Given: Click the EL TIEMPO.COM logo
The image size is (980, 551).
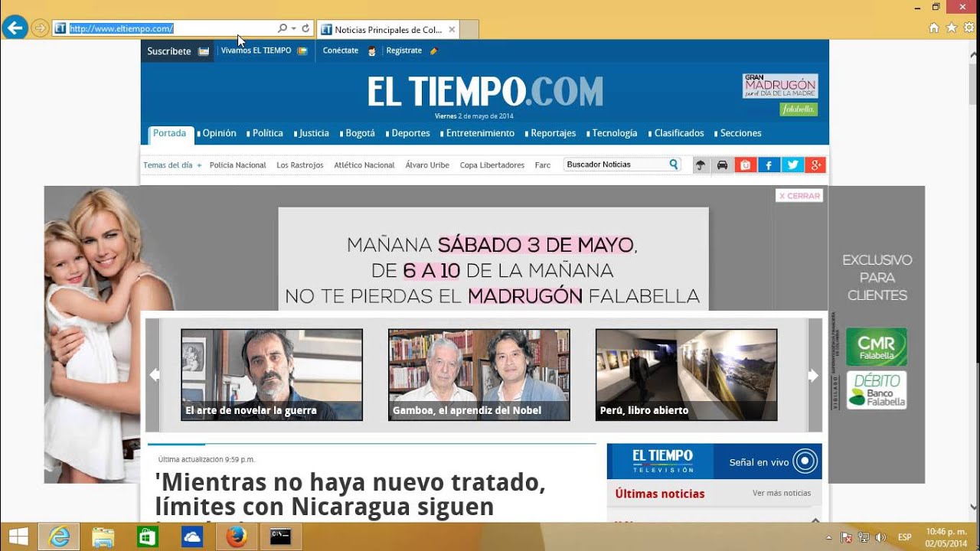Looking at the screenshot, I should click(485, 92).
